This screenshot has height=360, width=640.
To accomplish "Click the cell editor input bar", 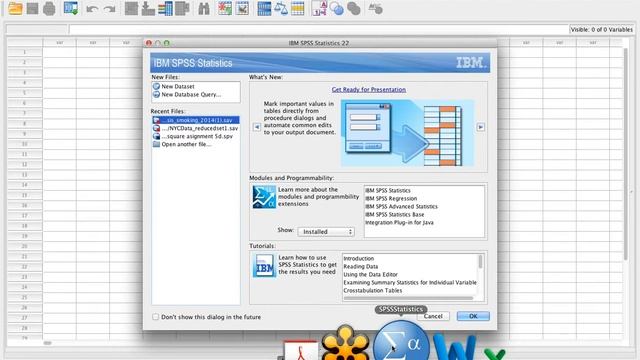I will (x=318, y=29).
